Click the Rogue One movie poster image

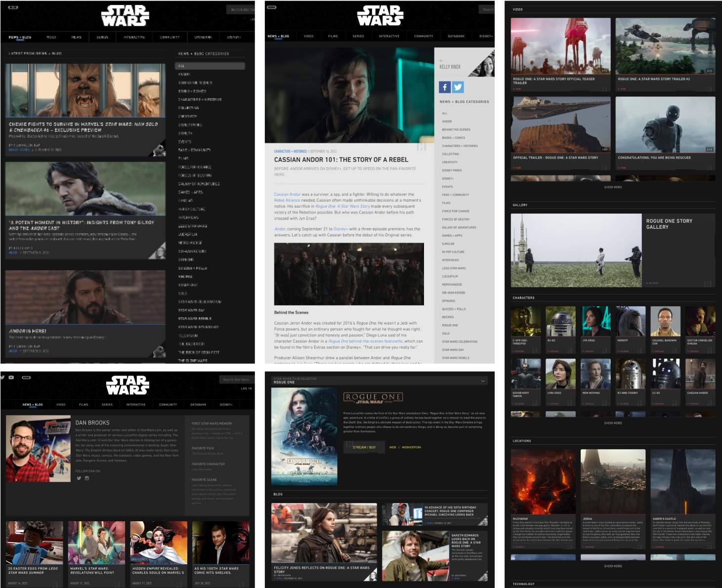coord(304,436)
